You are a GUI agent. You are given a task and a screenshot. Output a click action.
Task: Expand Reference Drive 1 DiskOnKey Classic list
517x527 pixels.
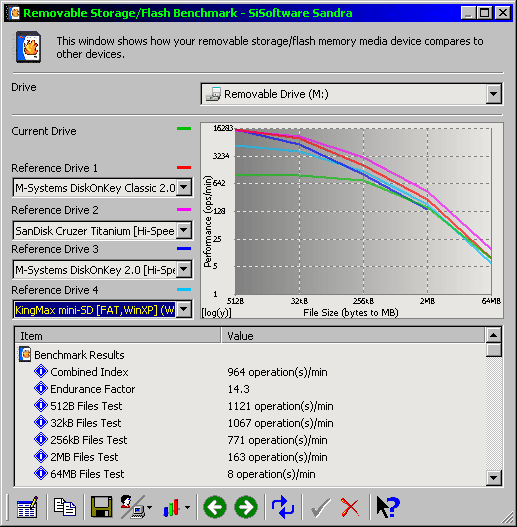(184, 187)
